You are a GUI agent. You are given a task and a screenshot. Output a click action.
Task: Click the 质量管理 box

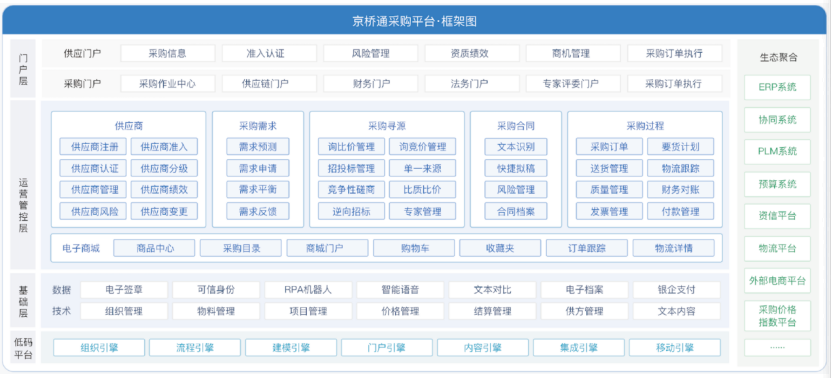click(x=609, y=189)
